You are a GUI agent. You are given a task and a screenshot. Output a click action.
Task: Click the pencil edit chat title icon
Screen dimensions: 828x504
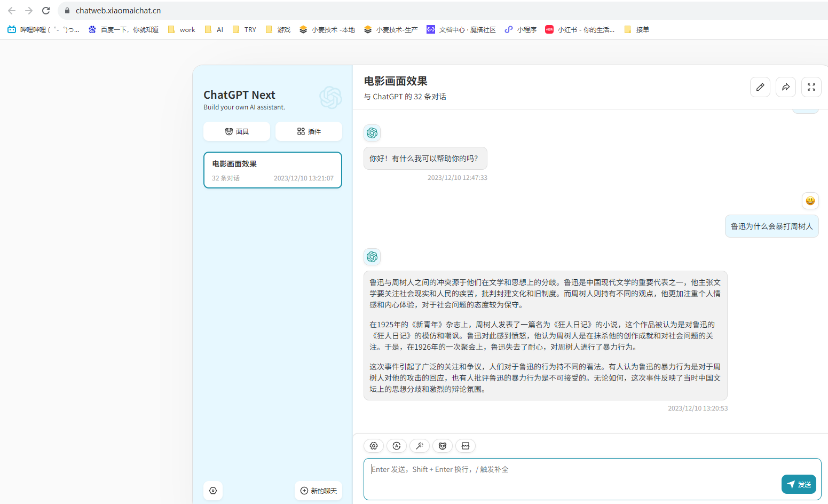pyautogui.click(x=760, y=87)
